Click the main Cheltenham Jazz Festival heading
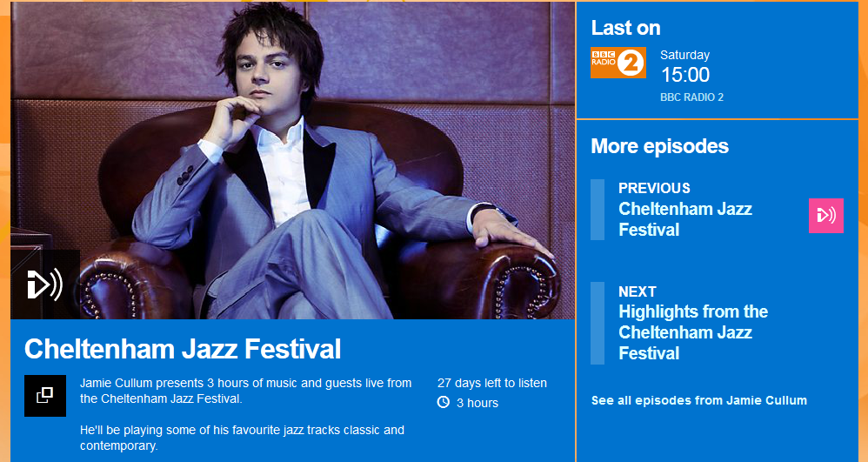 tap(183, 349)
